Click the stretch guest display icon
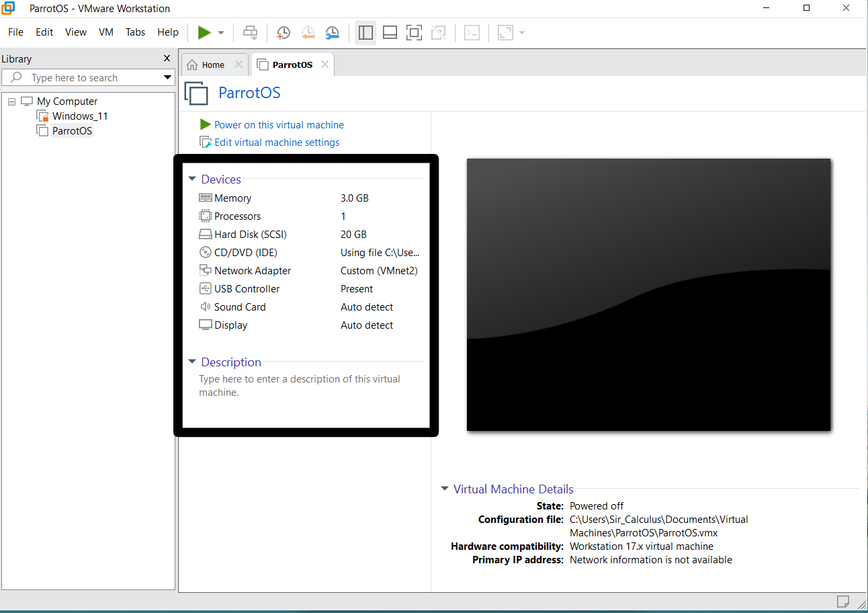 pos(505,32)
